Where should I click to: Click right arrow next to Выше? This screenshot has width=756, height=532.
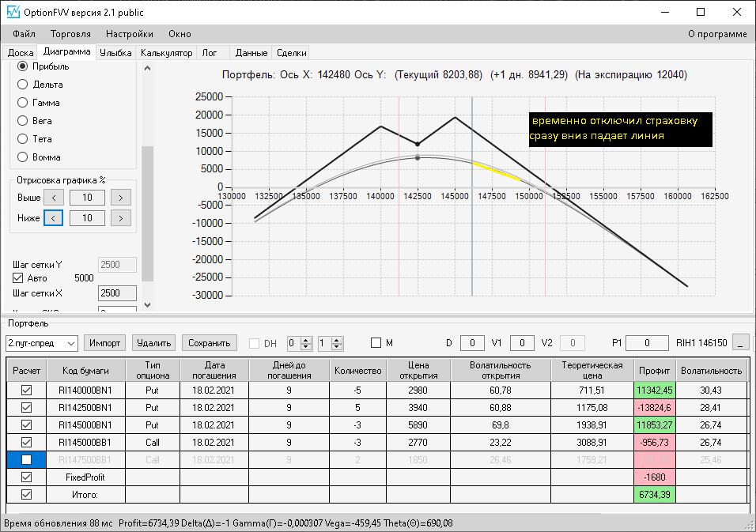(120, 198)
